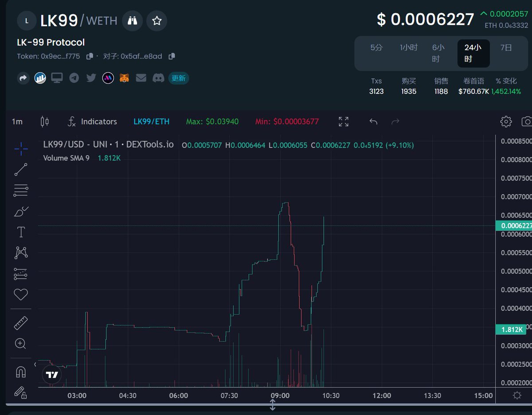Click the $760.67K volume value
The width and height of the screenshot is (532, 415).
[x=474, y=92]
